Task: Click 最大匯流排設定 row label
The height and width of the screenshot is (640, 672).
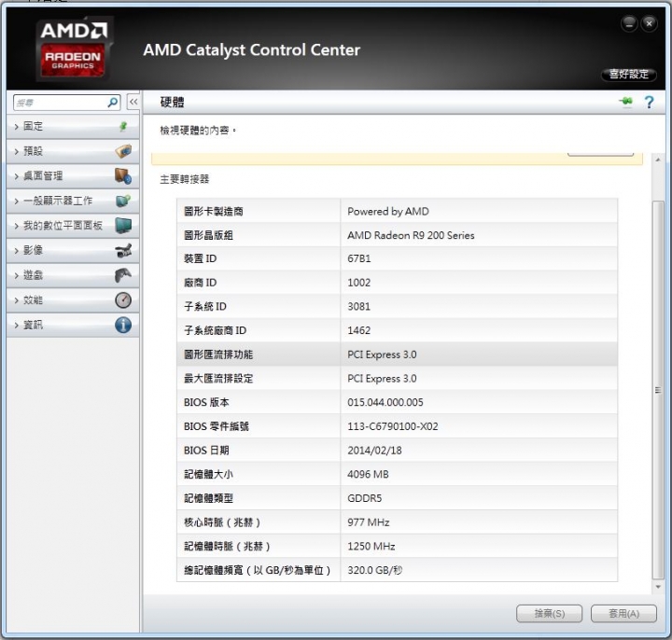Action: point(218,378)
